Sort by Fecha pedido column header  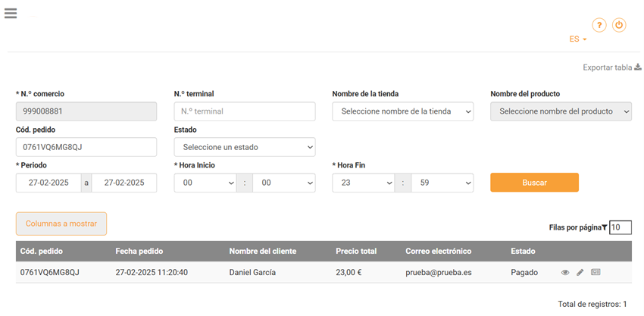pyautogui.click(x=139, y=251)
